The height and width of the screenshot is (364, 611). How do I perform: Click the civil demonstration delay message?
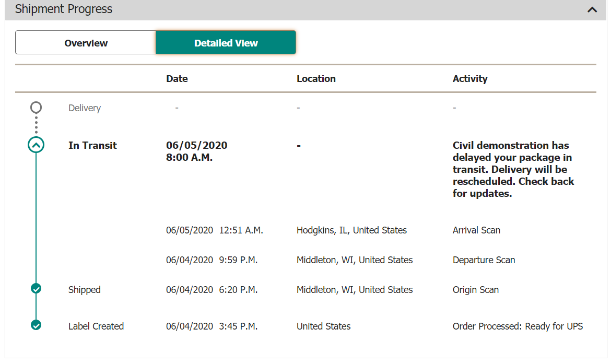point(513,169)
